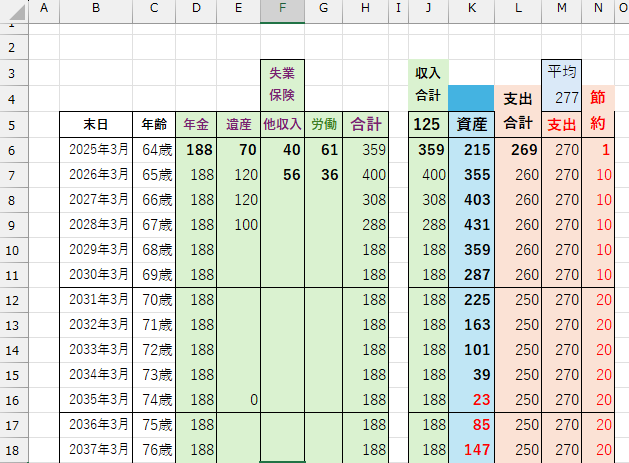The width and height of the screenshot is (629, 463).
Task: Select row 5 header
Action: tap(12, 125)
